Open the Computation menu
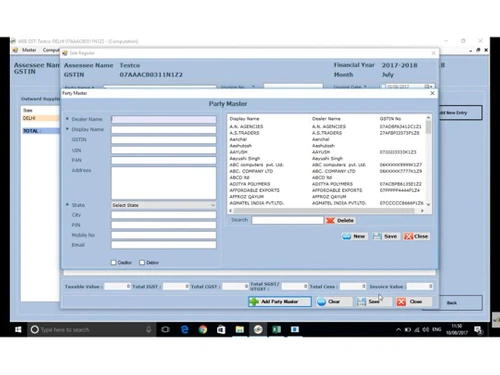 51,50
